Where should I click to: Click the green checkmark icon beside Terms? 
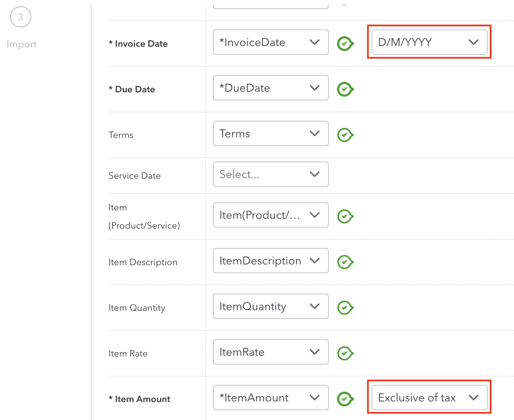(345, 135)
